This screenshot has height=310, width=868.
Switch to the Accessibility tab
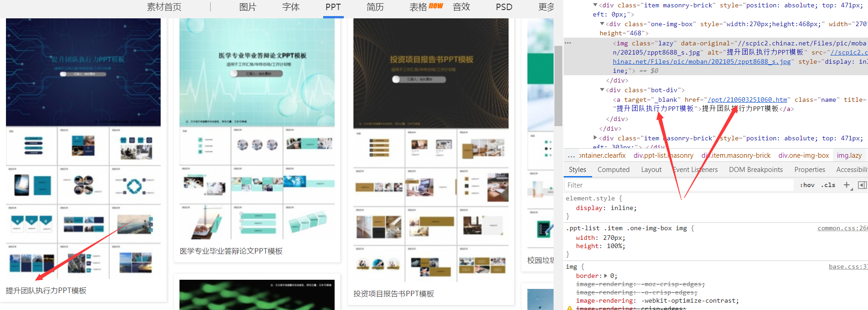point(851,170)
